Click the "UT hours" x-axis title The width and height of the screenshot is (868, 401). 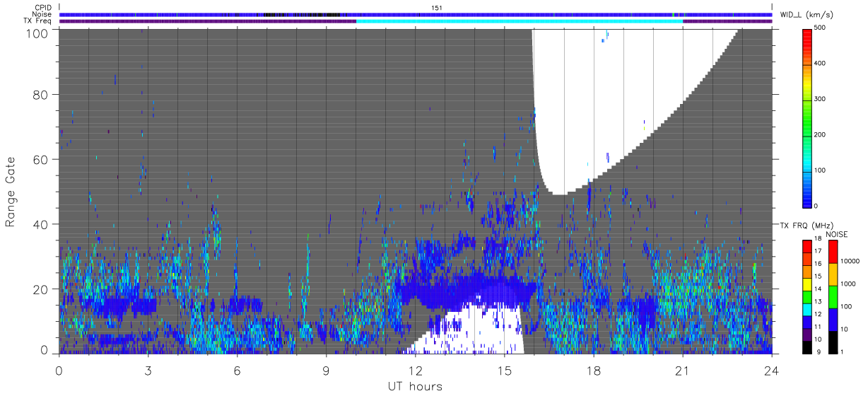(x=414, y=386)
